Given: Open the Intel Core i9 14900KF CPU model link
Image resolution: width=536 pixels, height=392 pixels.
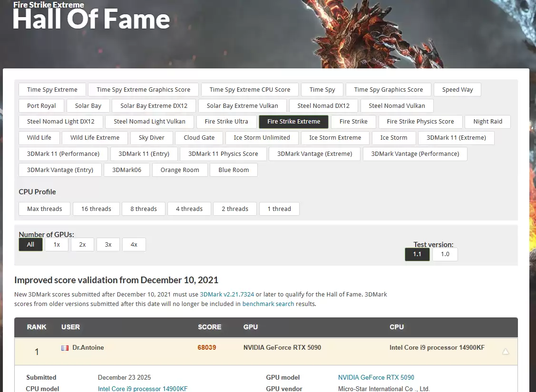Looking at the screenshot, I should pyautogui.click(x=143, y=389).
